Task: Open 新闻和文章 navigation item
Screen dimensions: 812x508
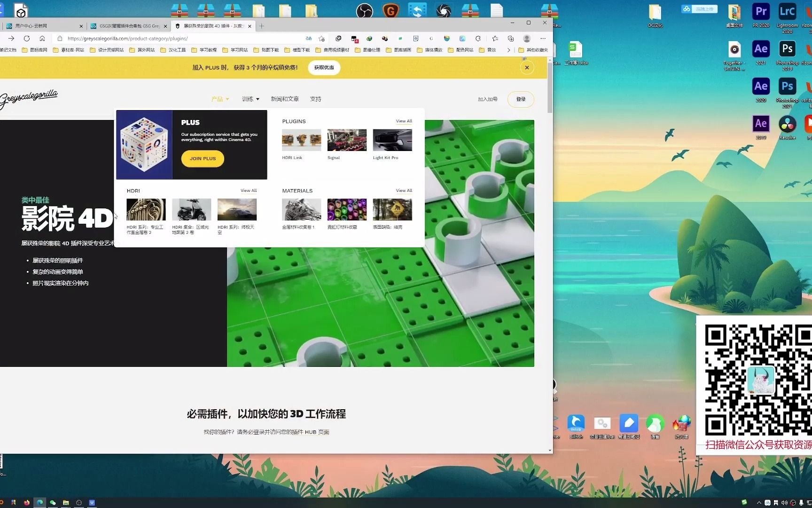Action: [x=285, y=99]
